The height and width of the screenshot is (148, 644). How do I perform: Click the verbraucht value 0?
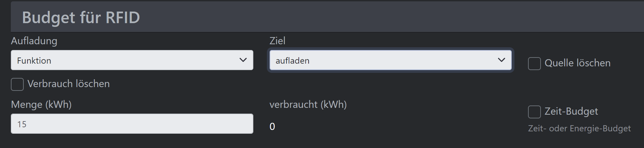272,127
